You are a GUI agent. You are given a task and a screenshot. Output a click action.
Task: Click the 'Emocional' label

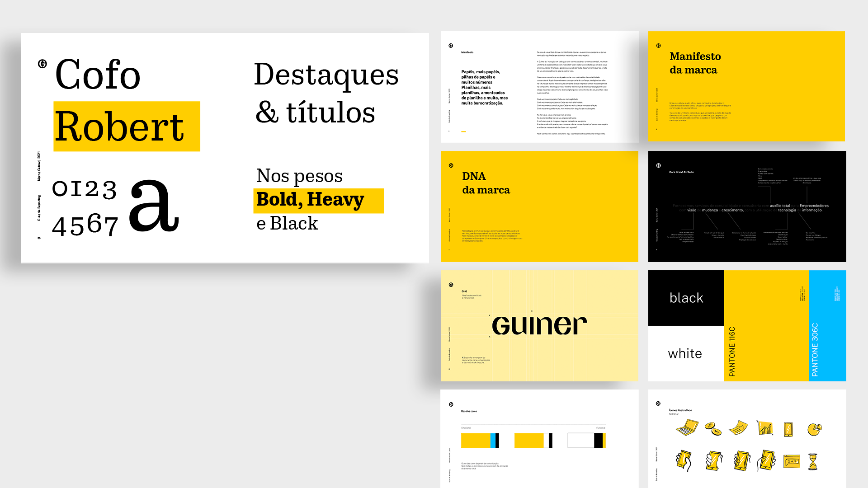pyautogui.click(x=466, y=428)
